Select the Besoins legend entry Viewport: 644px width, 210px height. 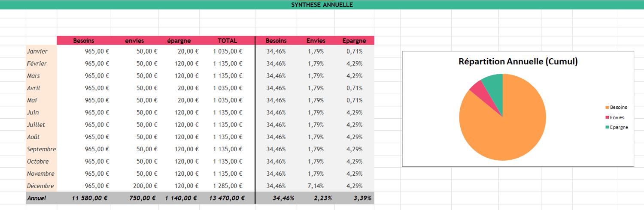[616, 107]
